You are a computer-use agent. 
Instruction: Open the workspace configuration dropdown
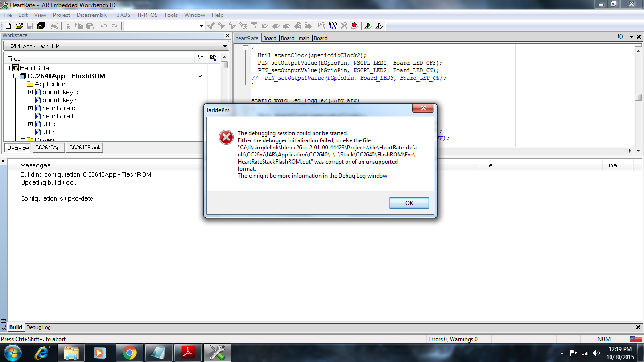pos(225,46)
